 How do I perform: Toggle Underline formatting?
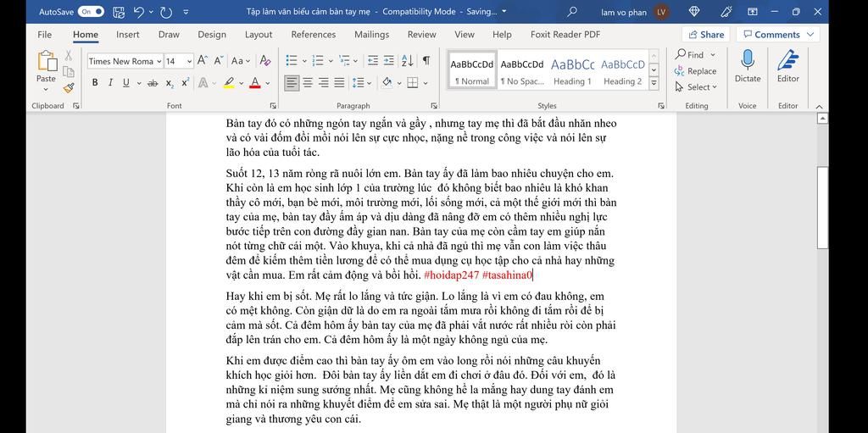(125, 82)
